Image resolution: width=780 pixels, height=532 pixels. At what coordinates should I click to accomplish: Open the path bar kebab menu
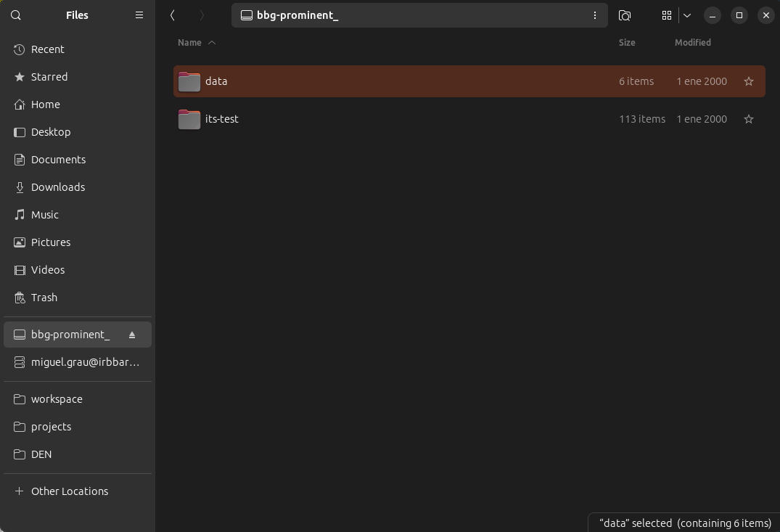pyautogui.click(x=594, y=15)
